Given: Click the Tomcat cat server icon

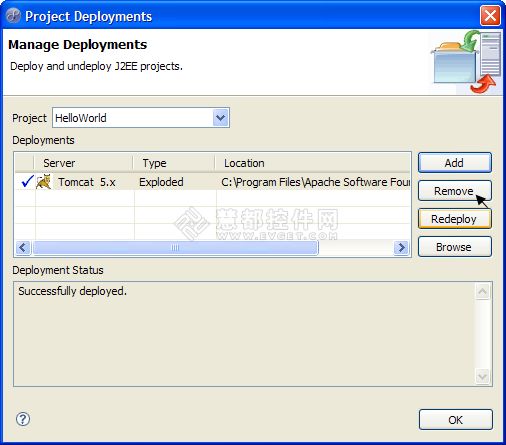Looking at the screenshot, I should 44,182.
